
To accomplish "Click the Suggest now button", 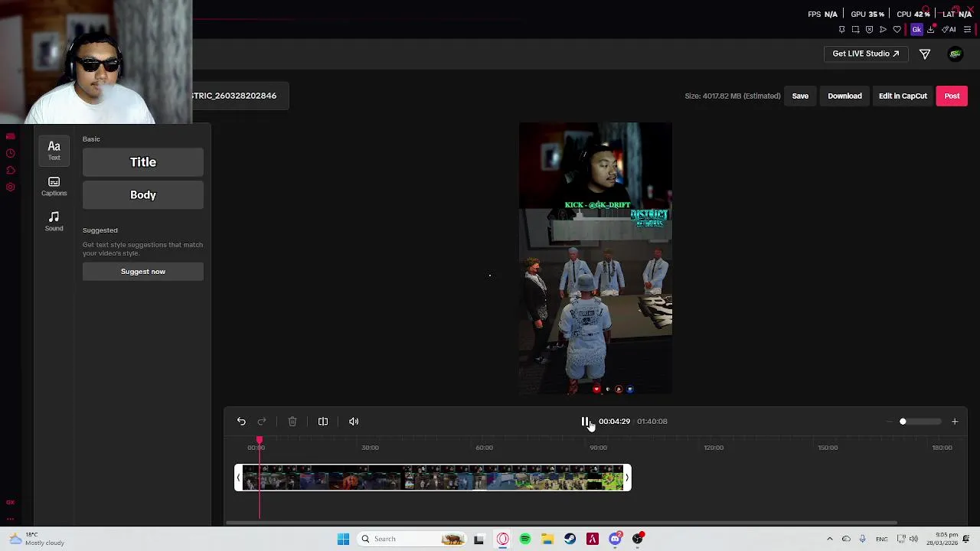I will (143, 272).
